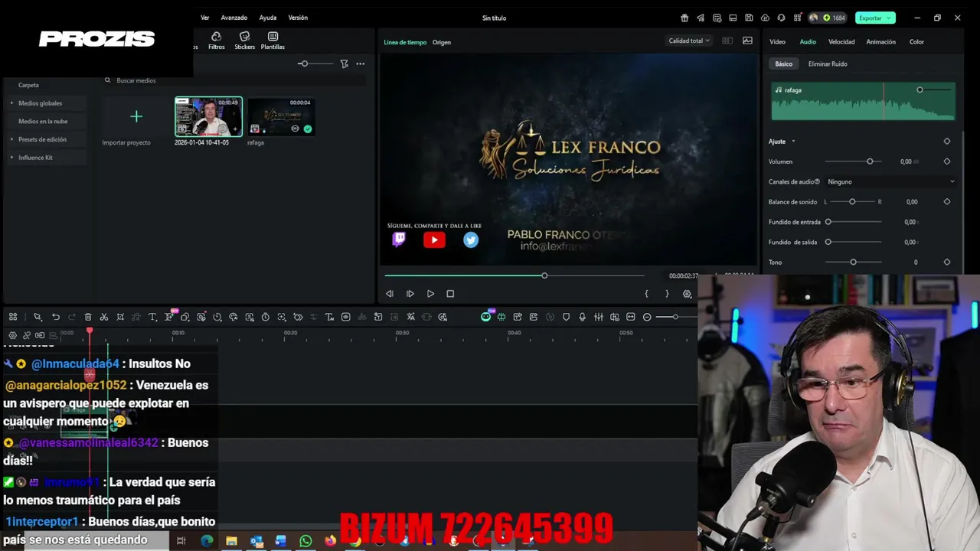Click the Fundido de entrada slider handle
Screen dimensions: 980x551
(828, 222)
